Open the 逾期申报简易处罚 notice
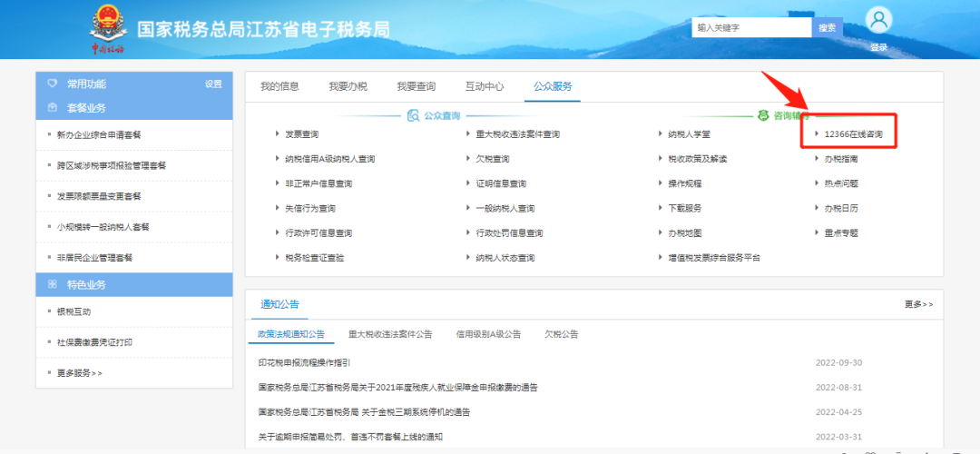980x454 pixels. (350, 437)
